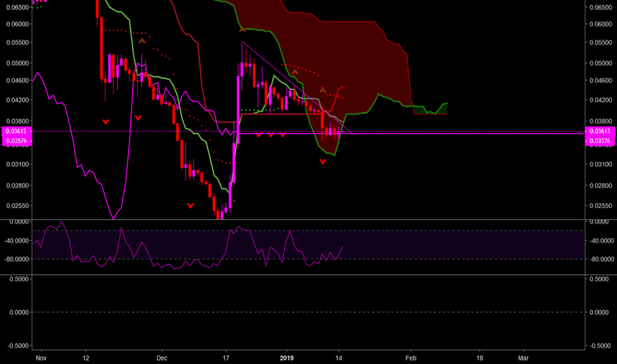
Task: Click the 2019 label on the time axis
Action: click(x=287, y=358)
